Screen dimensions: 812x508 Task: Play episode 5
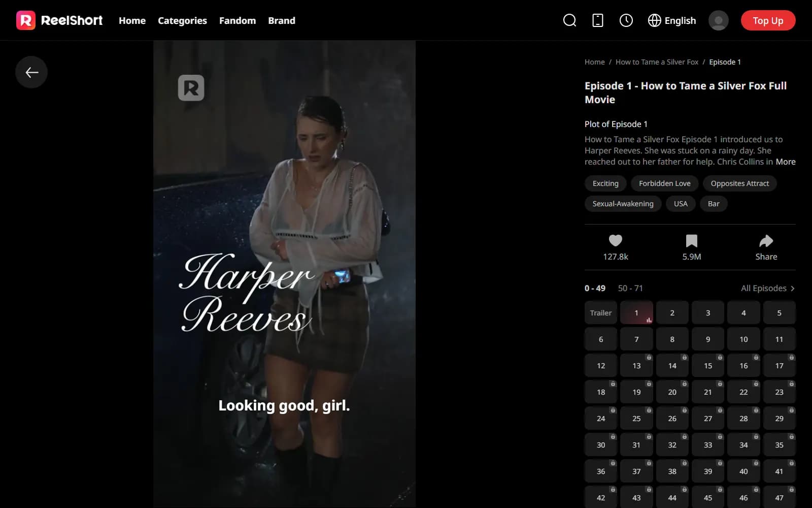click(x=779, y=313)
